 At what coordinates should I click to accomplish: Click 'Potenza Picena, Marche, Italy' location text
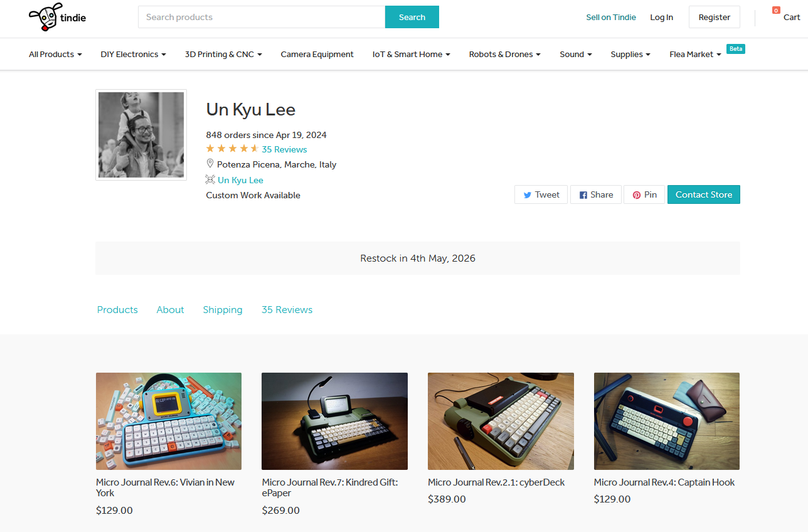(x=277, y=164)
